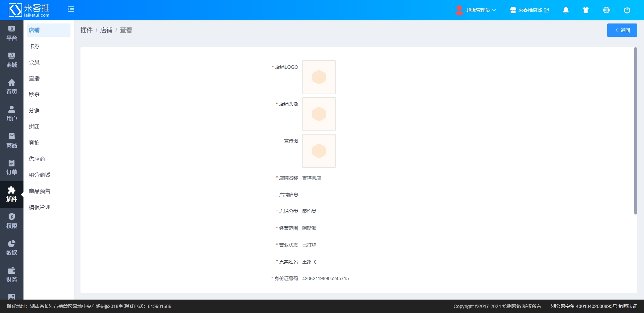The image size is (644, 313).
Task: Open the 权限 permissions sidebar section
Action: point(12,221)
